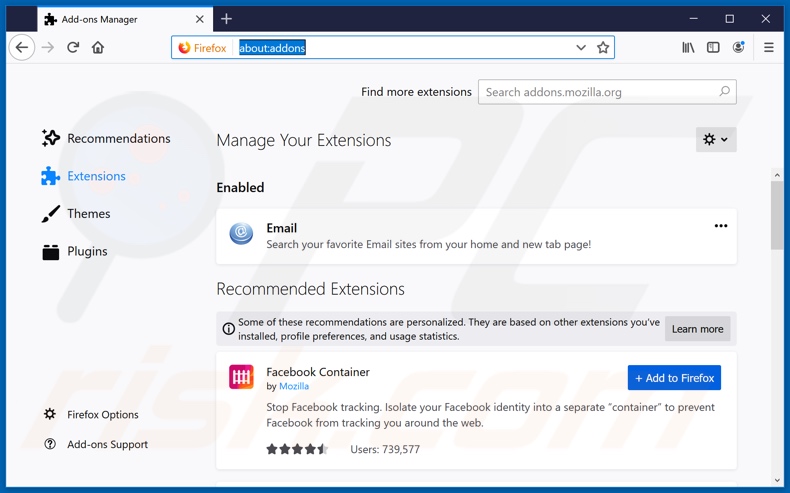Image resolution: width=790 pixels, height=493 pixels.
Task: Add Facebook Container to Firefox
Action: pos(674,378)
